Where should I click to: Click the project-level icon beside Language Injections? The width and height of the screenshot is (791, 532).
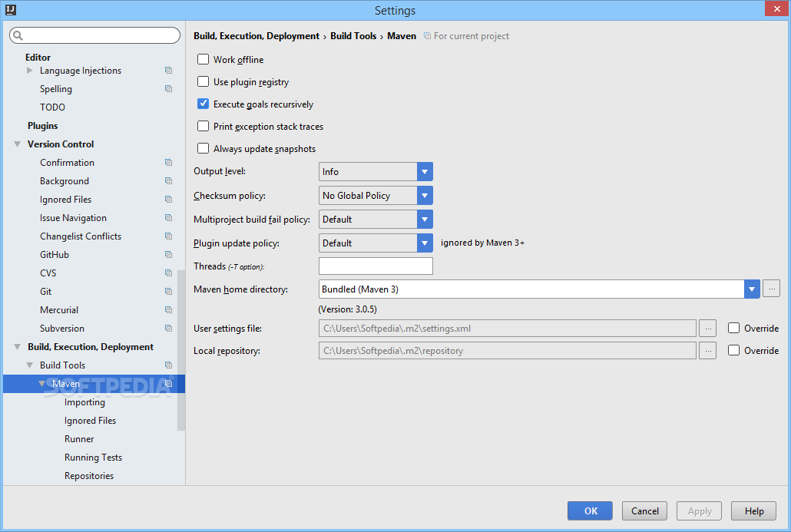(x=168, y=71)
